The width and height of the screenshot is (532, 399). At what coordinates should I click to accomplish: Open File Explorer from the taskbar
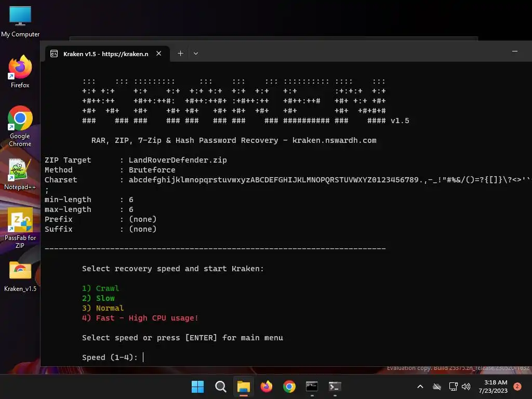[244, 387]
